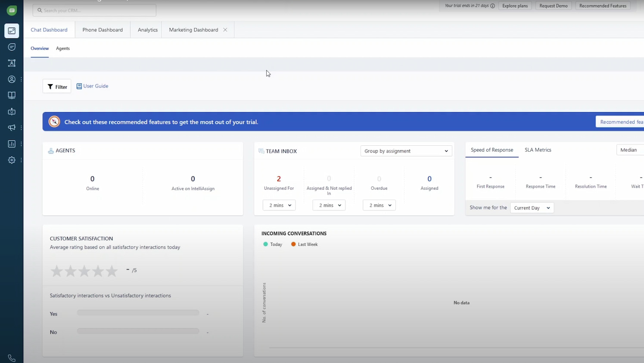Open the Admin settings gear icon
This screenshot has width=644, height=363.
click(12, 160)
